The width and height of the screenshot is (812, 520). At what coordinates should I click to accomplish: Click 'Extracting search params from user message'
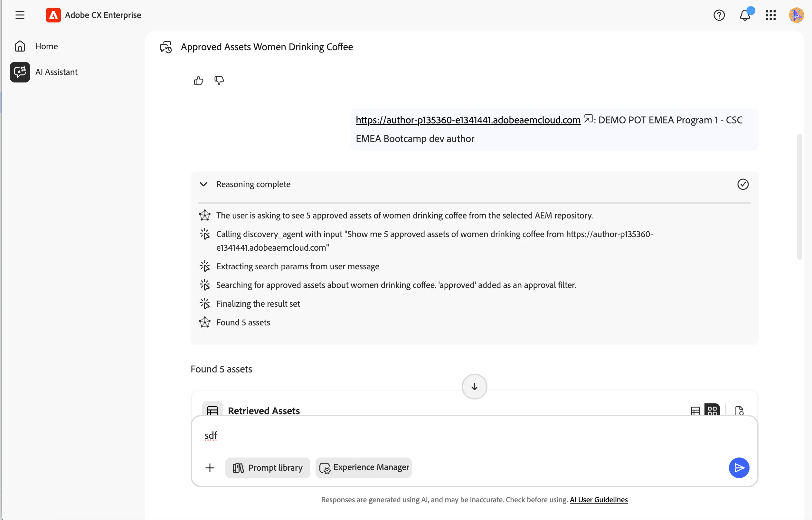point(297,266)
